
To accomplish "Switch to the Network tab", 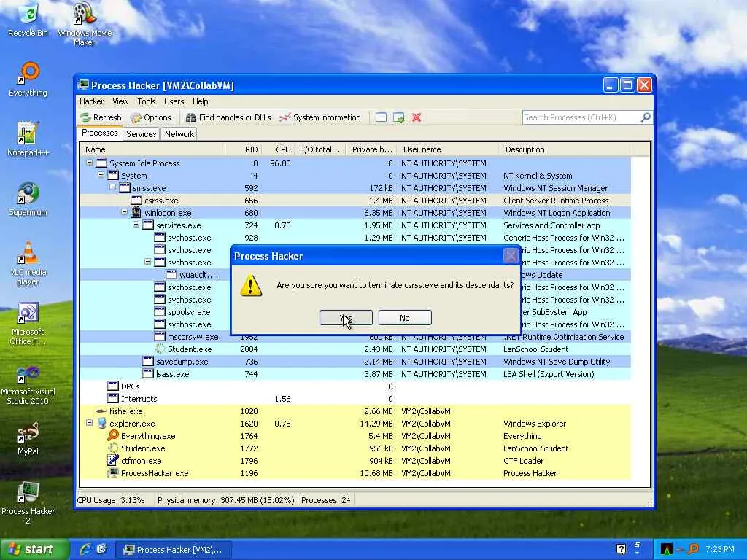I will (179, 134).
